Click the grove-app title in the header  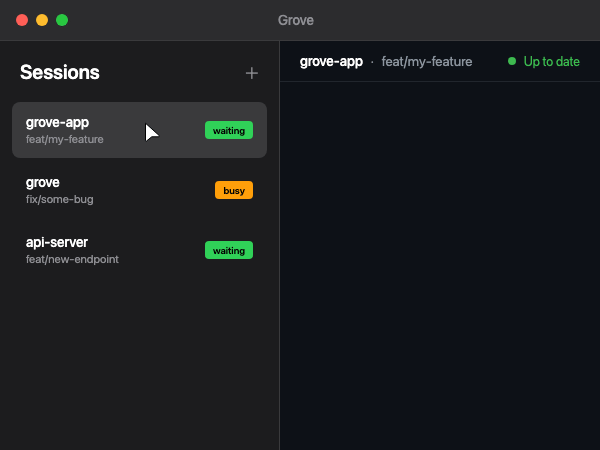coord(331,62)
